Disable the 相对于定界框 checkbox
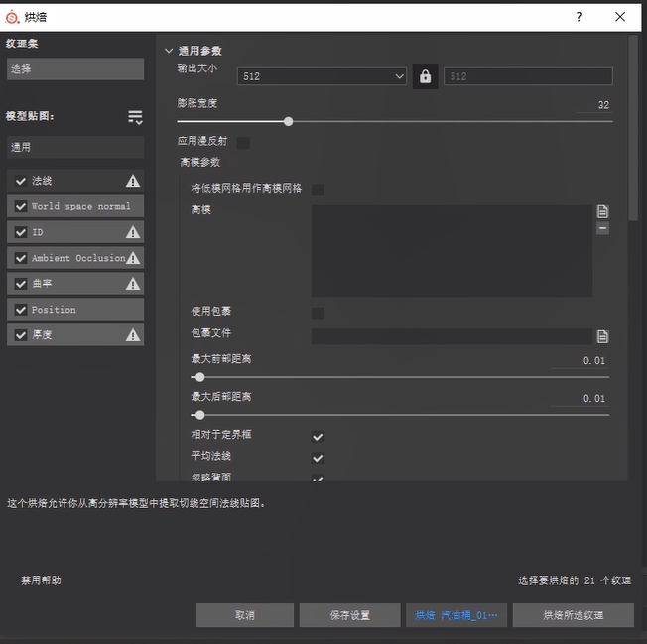Image resolution: width=647 pixels, height=644 pixels. [x=318, y=437]
